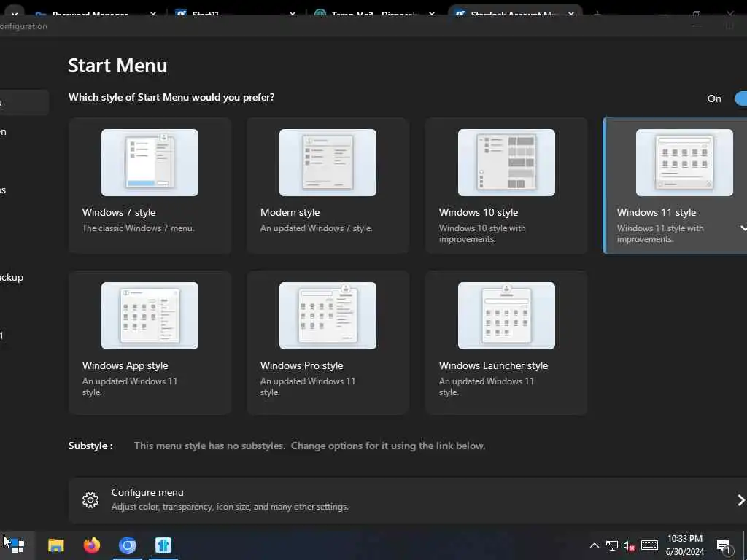This screenshot has width=747, height=560.
Task: Click the 'Modern style' title text
Action: coord(290,212)
